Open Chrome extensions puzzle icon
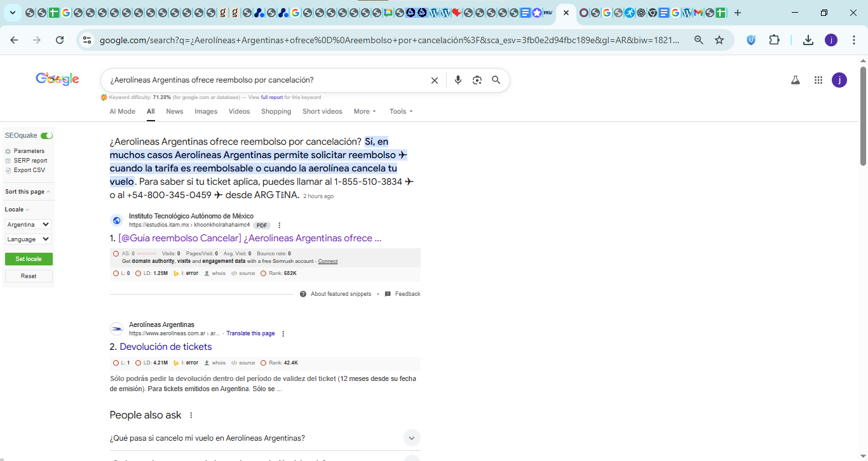Viewport: 868px width, 461px height. [774, 40]
